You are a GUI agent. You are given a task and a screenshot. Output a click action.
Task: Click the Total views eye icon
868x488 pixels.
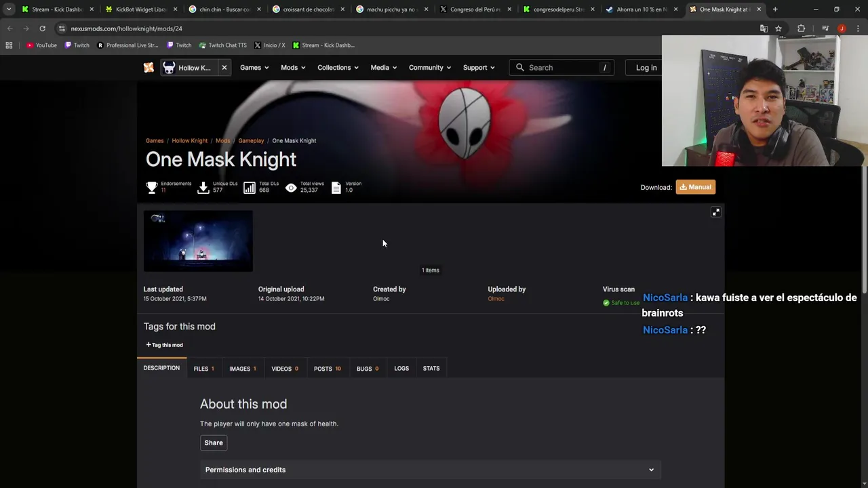(291, 188)
